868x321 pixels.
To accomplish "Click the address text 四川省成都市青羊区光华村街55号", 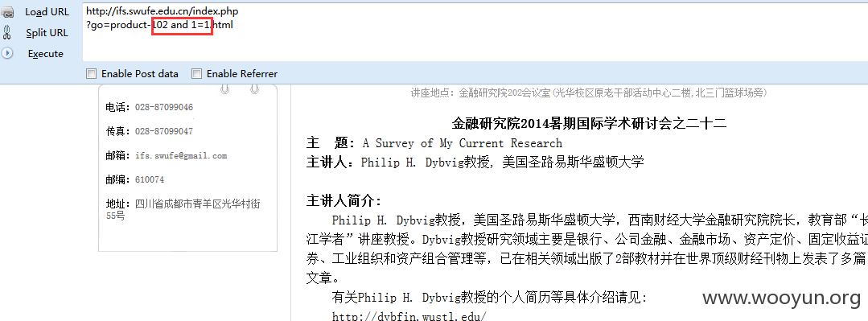I will click(x=183, y=210).
